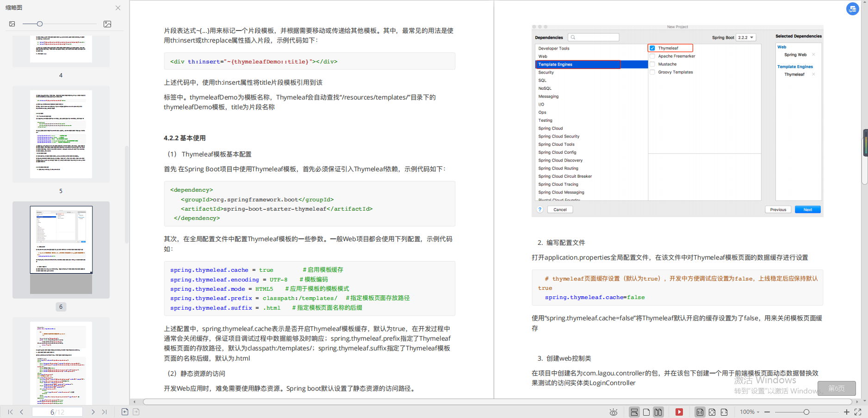Enable continuous scrolling layout icon
The image size is (868, 418).
pyautogui.click(x=634, y=412)
